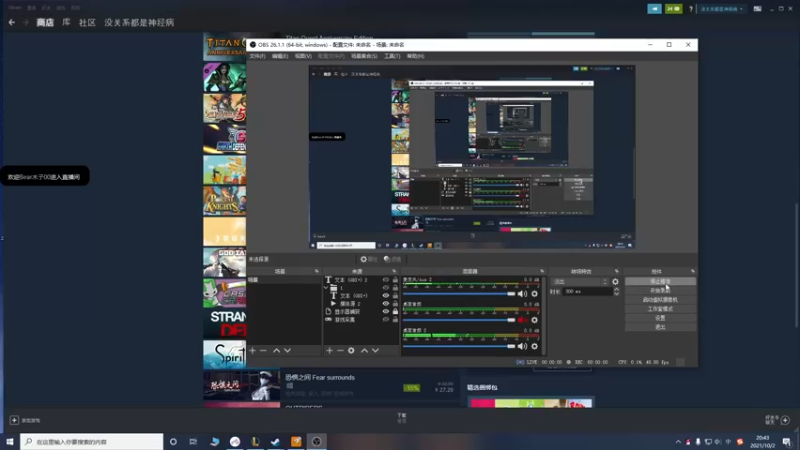The image size is (800, 450).
Task: Click the 停止推流 button
Action: click(x=660, y=282)
